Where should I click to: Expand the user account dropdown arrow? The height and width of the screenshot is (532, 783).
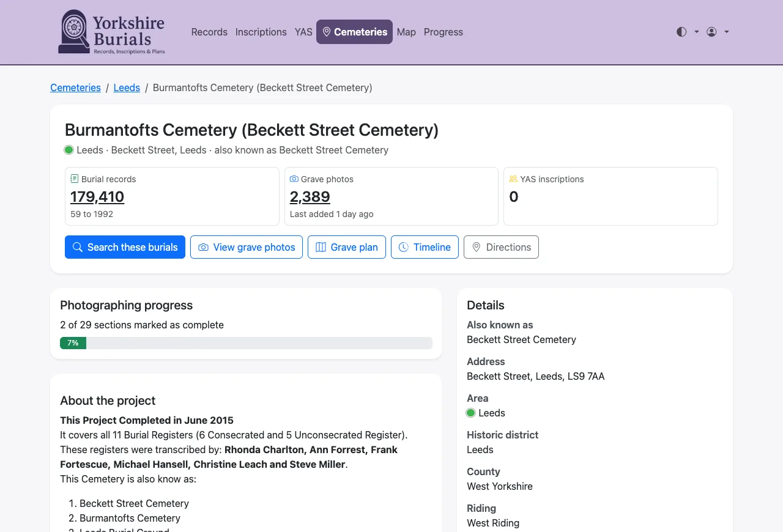click(726, 32)
